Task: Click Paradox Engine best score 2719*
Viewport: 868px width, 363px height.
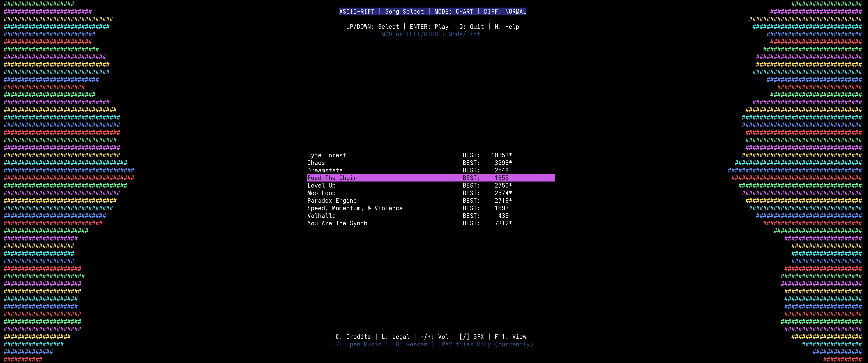Action: click(503, 201)
